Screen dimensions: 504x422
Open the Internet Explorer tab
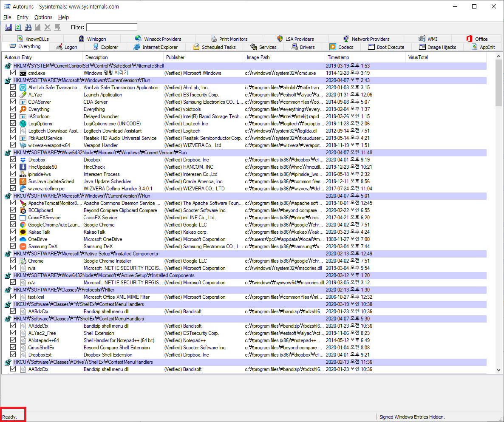(x=156, y=47)
